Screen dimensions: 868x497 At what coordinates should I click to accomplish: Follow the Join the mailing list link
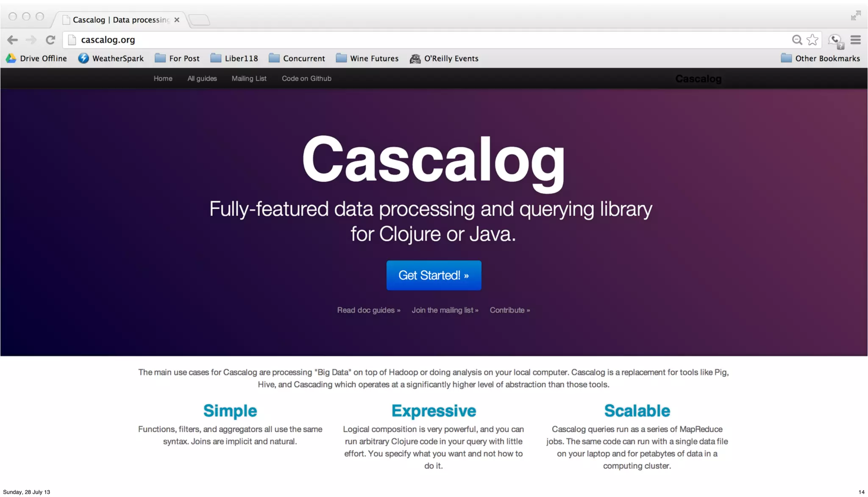coord(445,310)
